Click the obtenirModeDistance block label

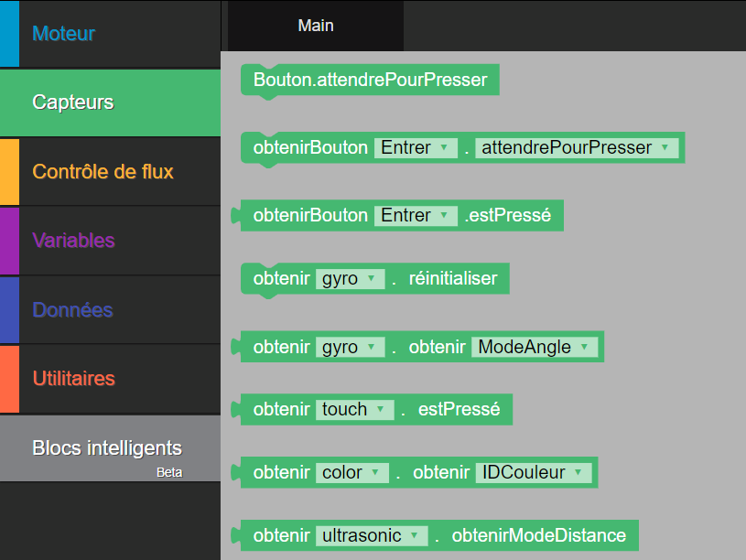tap(538, 535)
